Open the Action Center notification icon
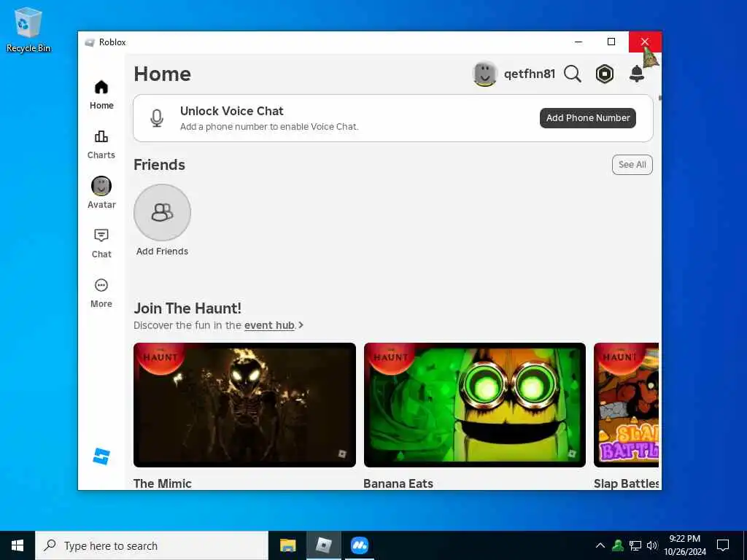This screenshot has width=747, height=560. point(723,545)
